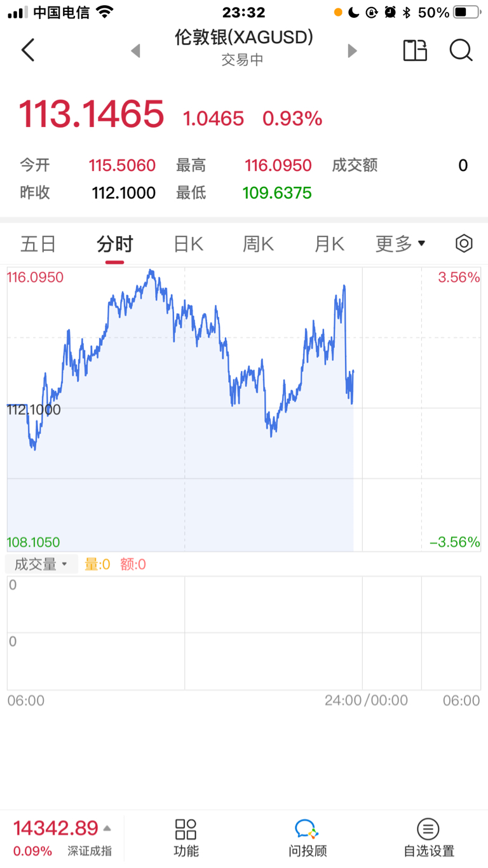The image size is (488, 868).
Task: Switch to the 日K tab
Action: click(188, 243)
